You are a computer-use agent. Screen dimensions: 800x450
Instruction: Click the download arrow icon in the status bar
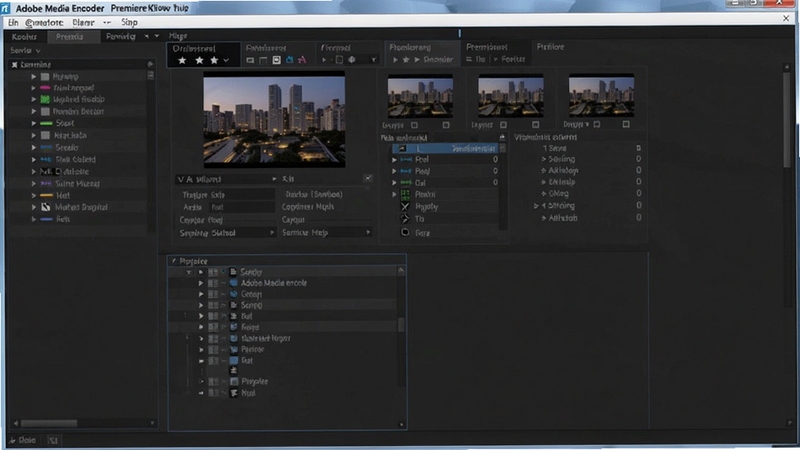pyautogui.click(x=12, y=440)
